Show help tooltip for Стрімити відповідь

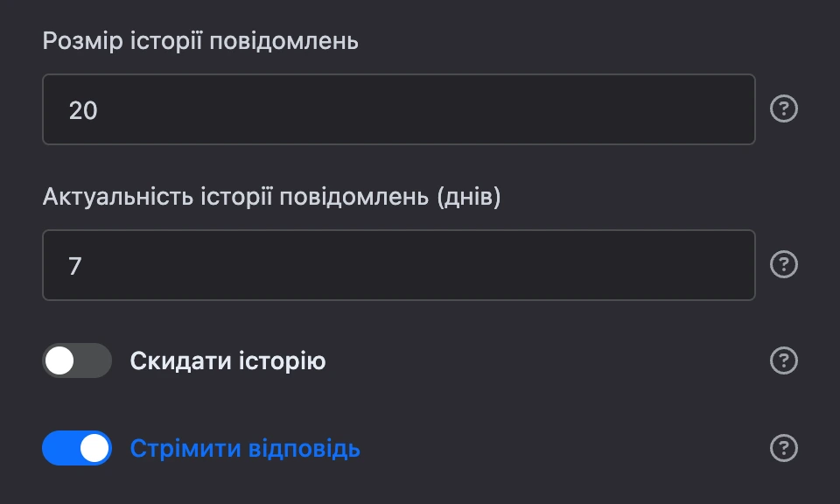click(x=784, y=448)
